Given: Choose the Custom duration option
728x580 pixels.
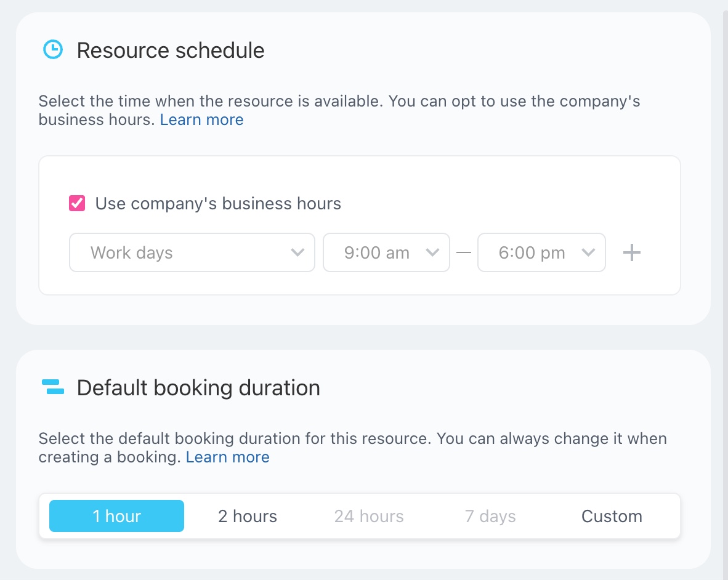Looking at the screenshot, I should pos(612,516).
